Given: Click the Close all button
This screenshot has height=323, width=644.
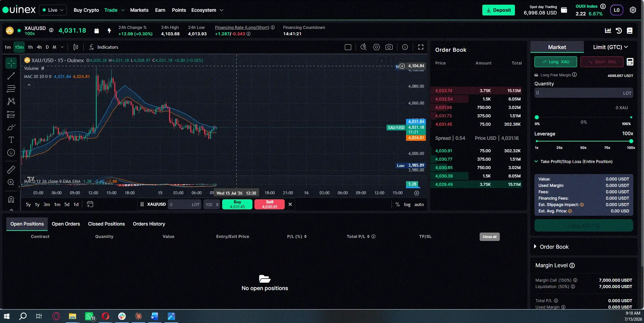Looking at the screenshot, I should [x=489, y=237].
